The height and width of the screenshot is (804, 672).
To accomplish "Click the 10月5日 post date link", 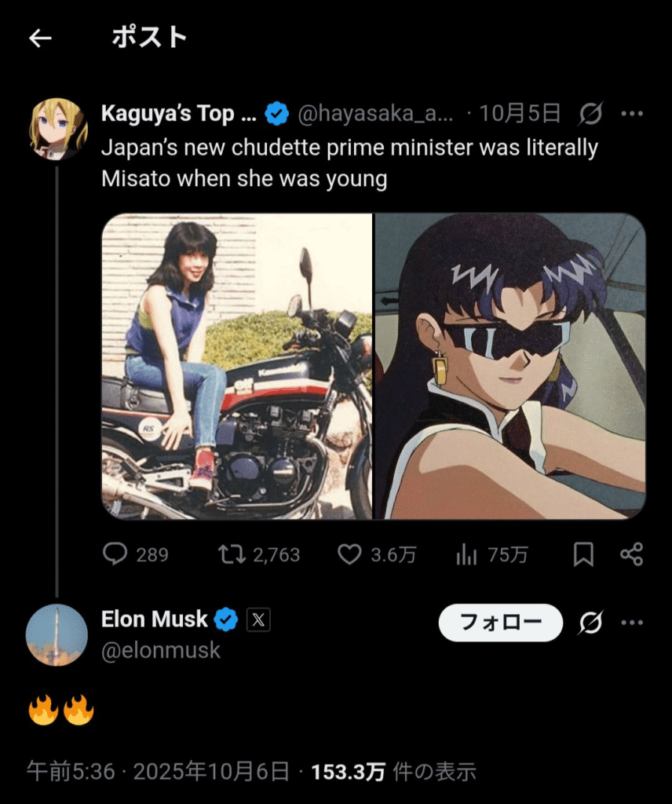I will coord(520,115).
